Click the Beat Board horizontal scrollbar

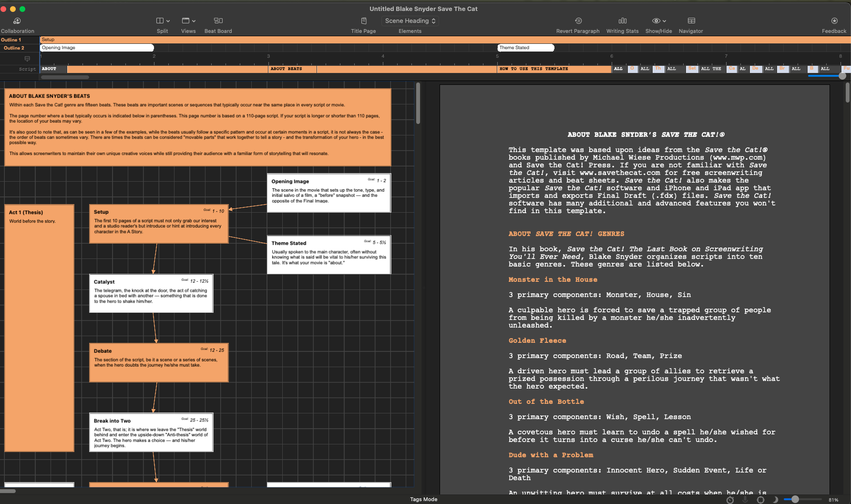pyautogui.click(x=8, y=491)
